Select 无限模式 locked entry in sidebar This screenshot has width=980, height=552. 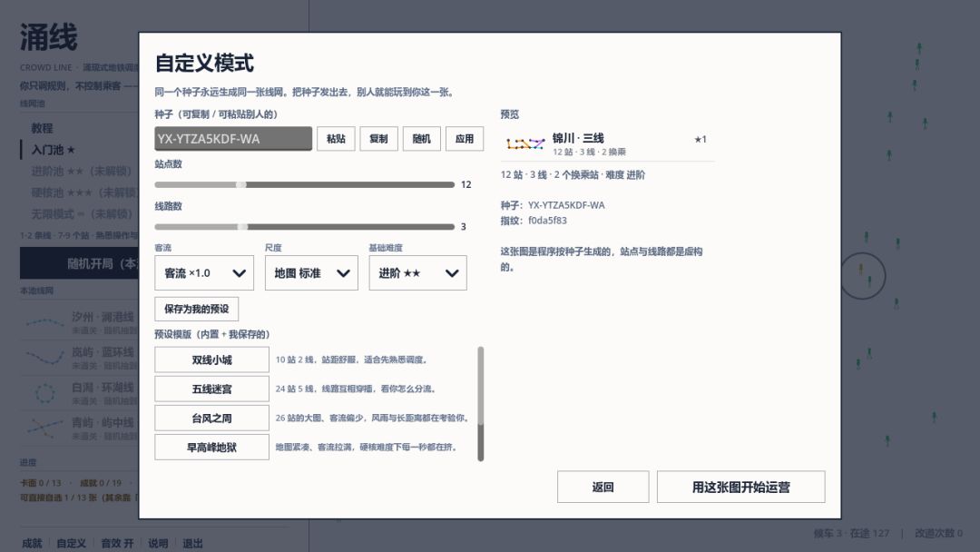[82, 213]
